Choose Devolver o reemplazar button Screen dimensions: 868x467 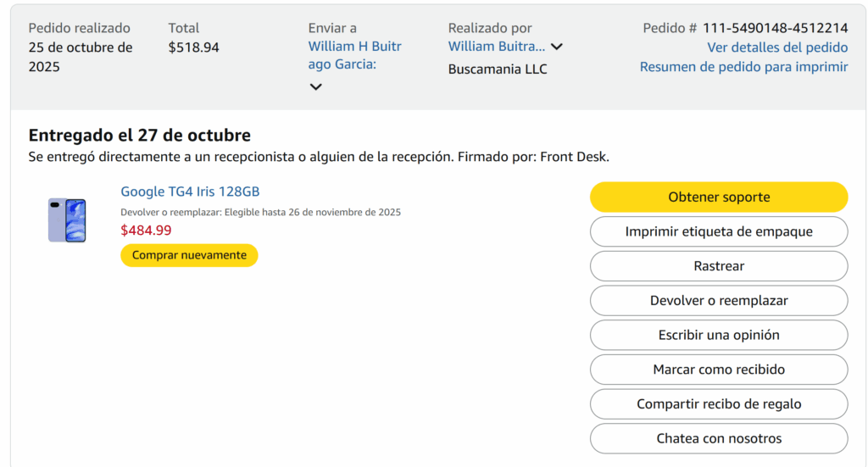(719, 300)
